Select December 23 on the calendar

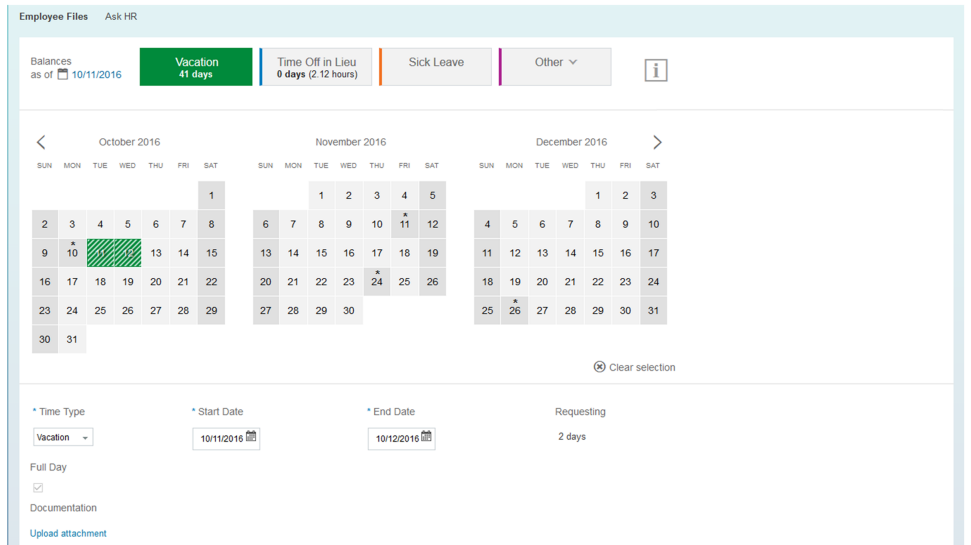coord(625,282)
